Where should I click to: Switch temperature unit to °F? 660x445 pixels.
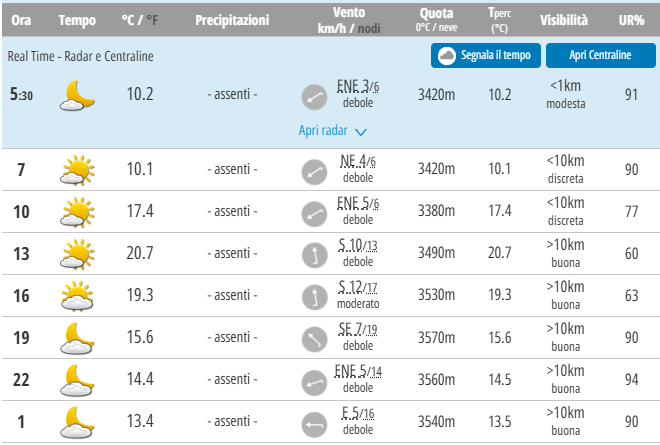click(153, 21)
